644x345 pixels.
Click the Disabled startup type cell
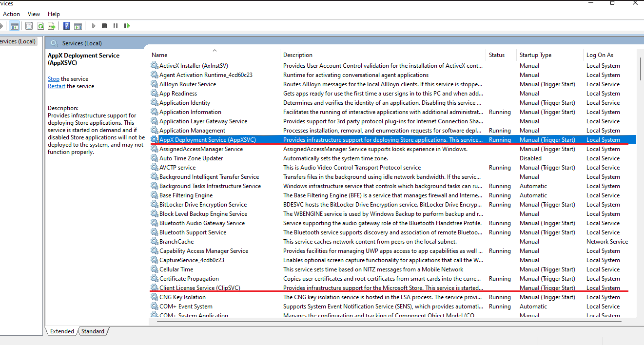point(530,158)
